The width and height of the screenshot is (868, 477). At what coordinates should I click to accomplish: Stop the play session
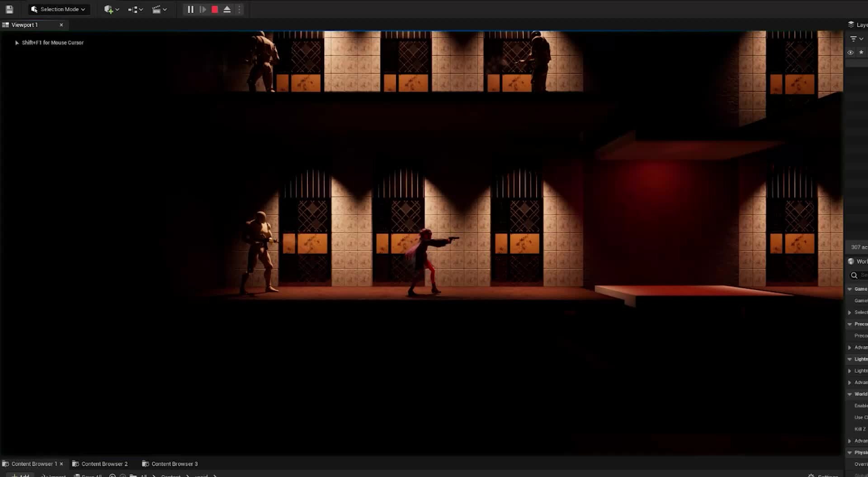pos(214,9)
